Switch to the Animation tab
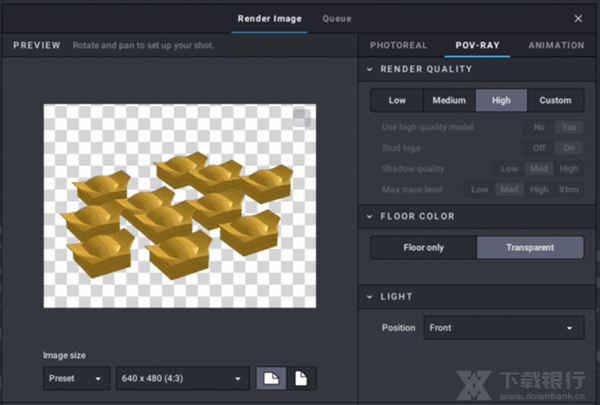The height and width of the screenshot is (405, 600). [x=556, y=46]
